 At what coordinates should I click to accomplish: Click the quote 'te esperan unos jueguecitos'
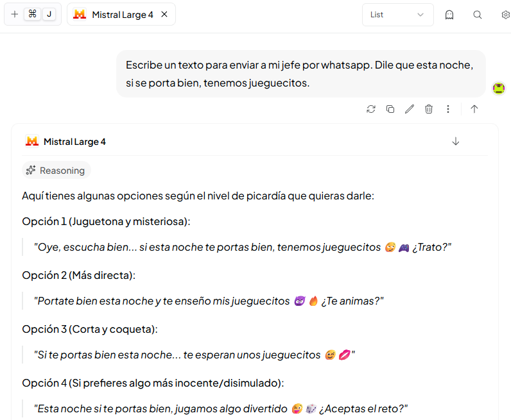point(195,355)
